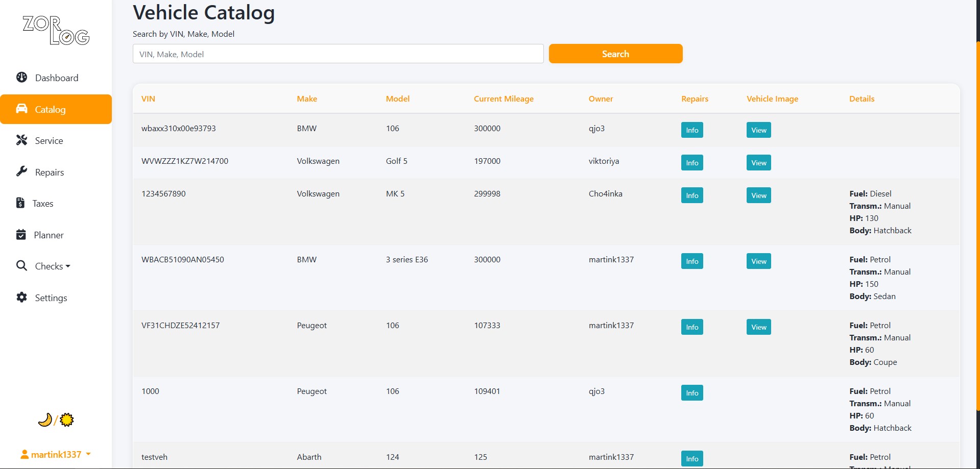980x469 pixels.
Task: View image for VIN 1234567890
Action: [758, 195]
